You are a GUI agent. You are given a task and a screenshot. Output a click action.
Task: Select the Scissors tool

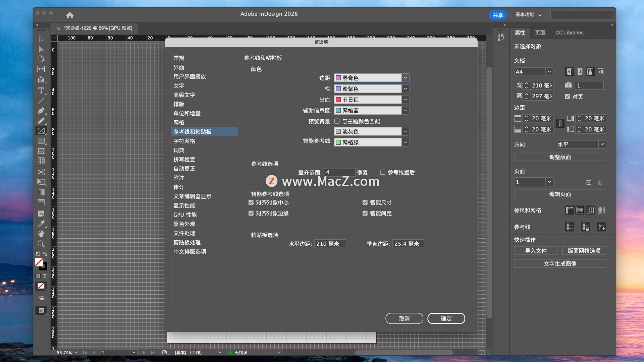41,172
